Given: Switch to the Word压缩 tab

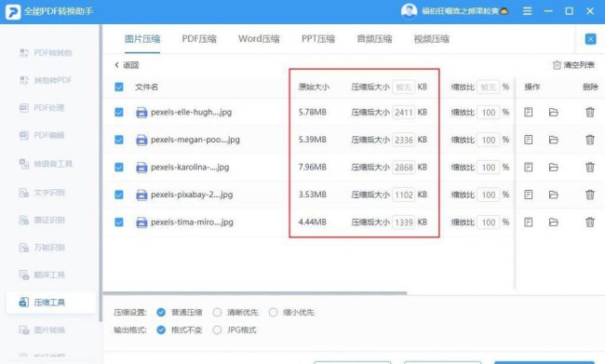Looking at the screenshot, I should (259, 39).
